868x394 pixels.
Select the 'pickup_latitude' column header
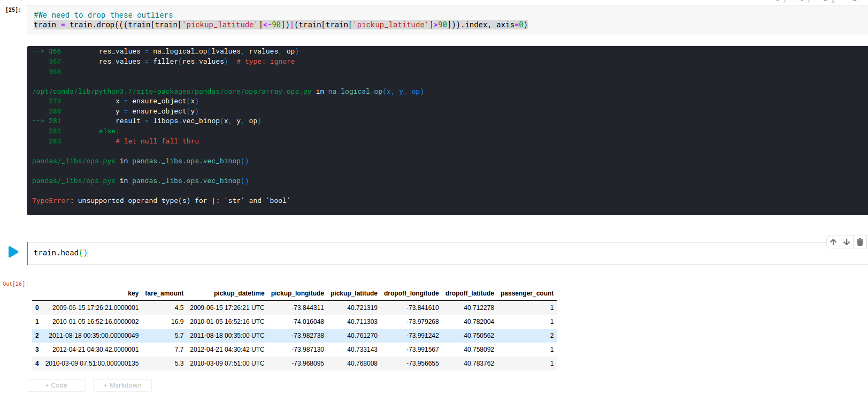click(354, 293)
